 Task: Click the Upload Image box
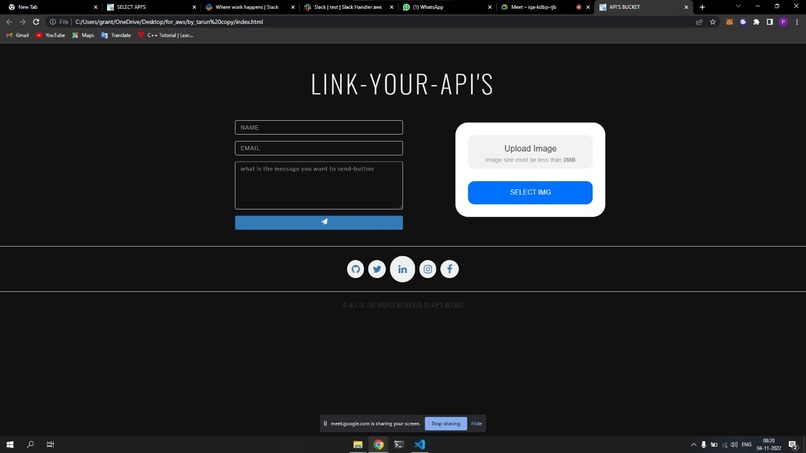pos(530,152)
